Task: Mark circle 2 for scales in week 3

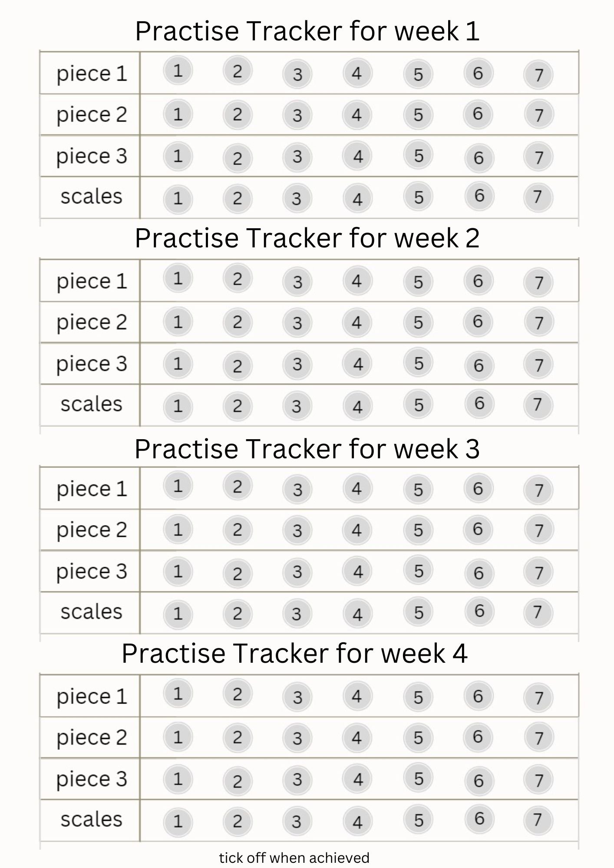Action: (237, 613)
